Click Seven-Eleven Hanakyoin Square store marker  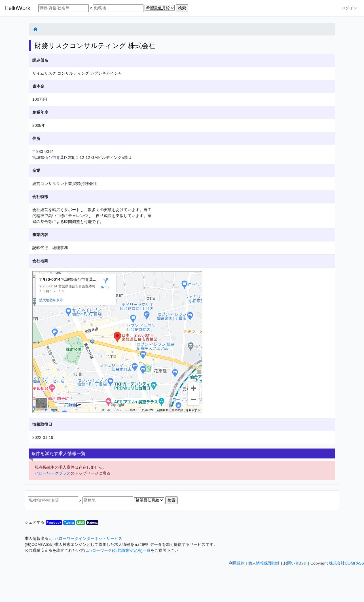pos(143,355)
